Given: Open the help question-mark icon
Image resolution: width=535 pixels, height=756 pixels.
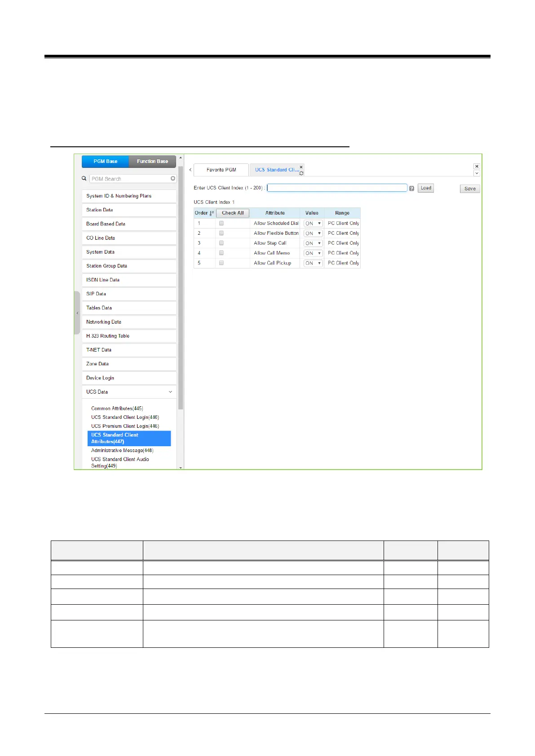Looking at the screenshot, I should [x=411, y=189].
